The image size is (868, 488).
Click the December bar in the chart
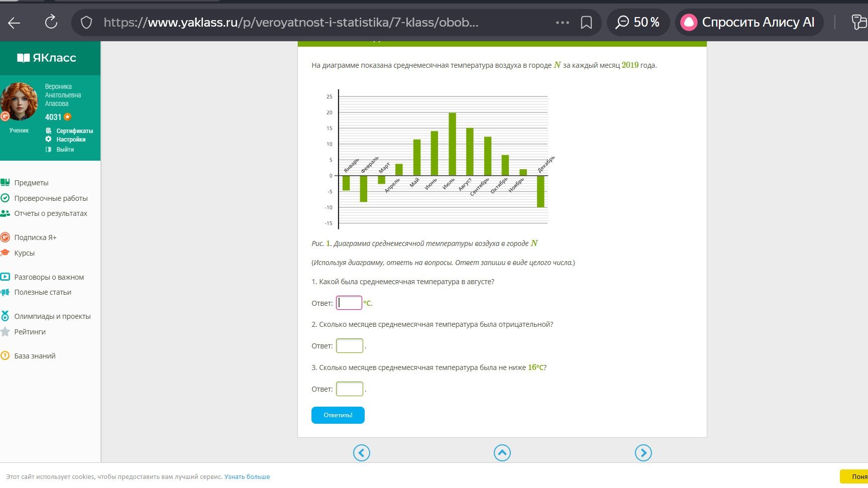pyautogui.click(x=540, y=191)
